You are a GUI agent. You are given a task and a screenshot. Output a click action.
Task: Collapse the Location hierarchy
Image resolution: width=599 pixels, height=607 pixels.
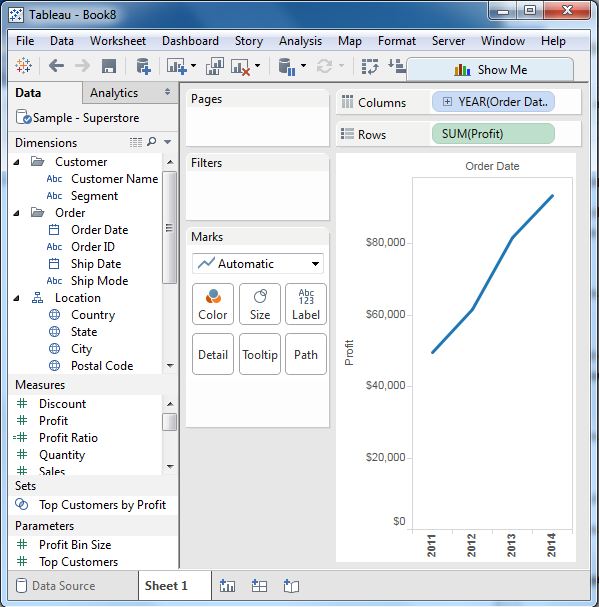click(16, 298)
